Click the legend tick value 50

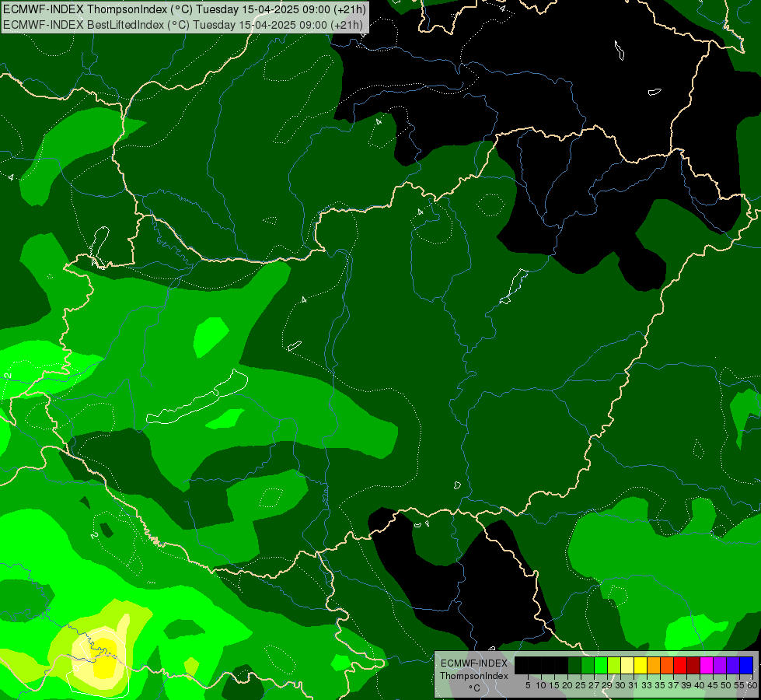coord(727,685)
